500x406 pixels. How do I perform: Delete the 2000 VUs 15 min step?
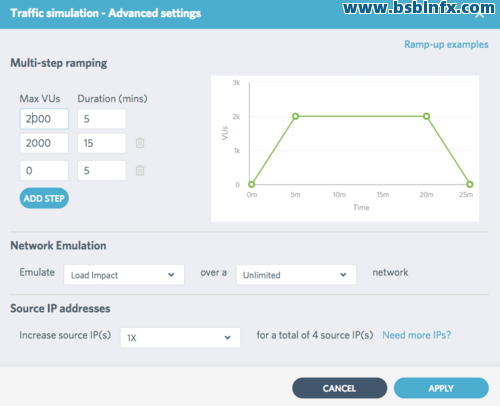click(x=140, y=143)
